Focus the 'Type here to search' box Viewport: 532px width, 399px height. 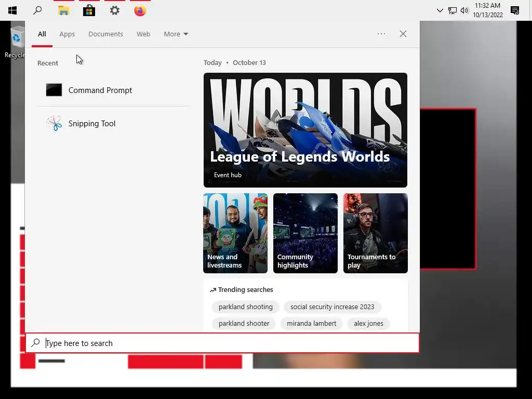[222, 343]
